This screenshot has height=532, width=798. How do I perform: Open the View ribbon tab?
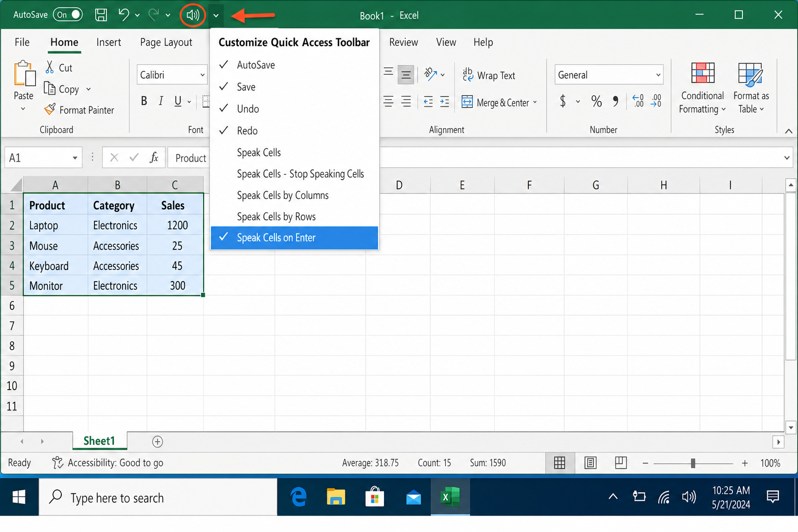point(446,42)
